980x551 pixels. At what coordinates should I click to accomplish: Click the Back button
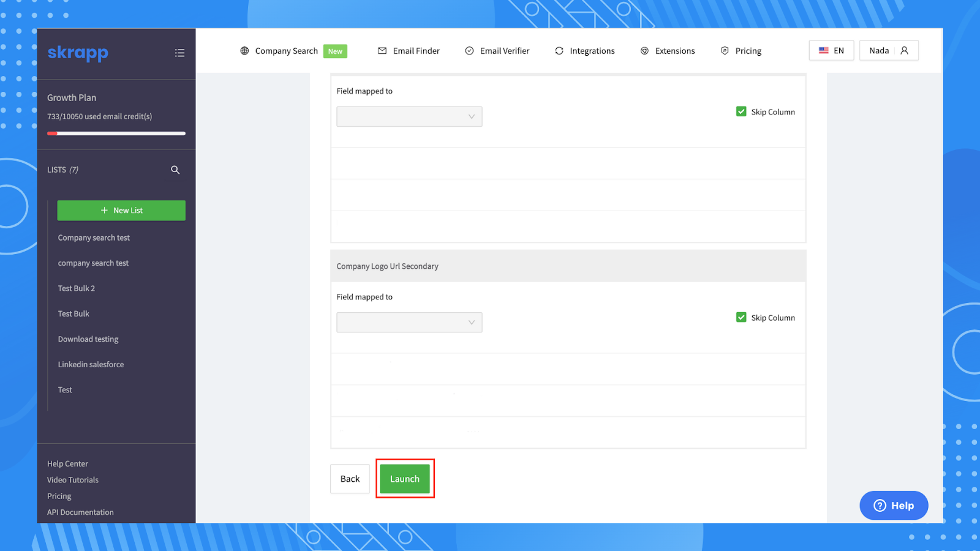(x=350, y=479)
